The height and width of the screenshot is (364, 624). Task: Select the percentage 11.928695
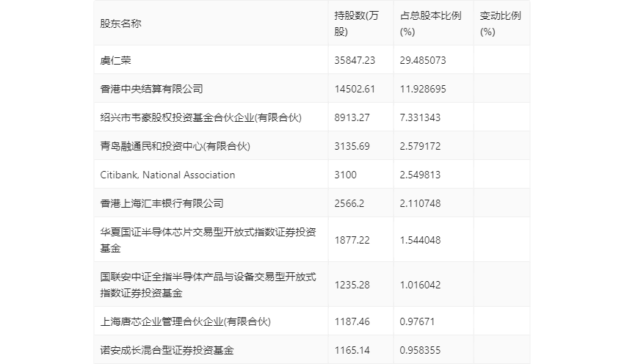423,89
